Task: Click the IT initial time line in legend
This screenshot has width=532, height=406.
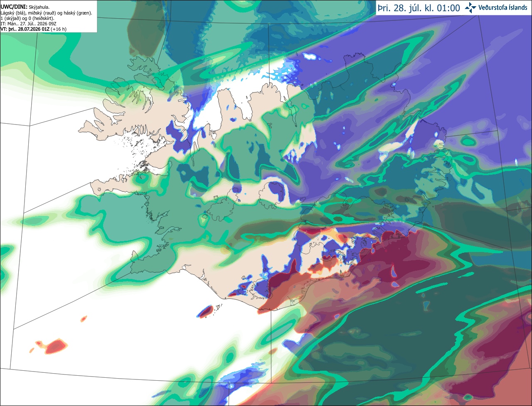Action: 28,24
